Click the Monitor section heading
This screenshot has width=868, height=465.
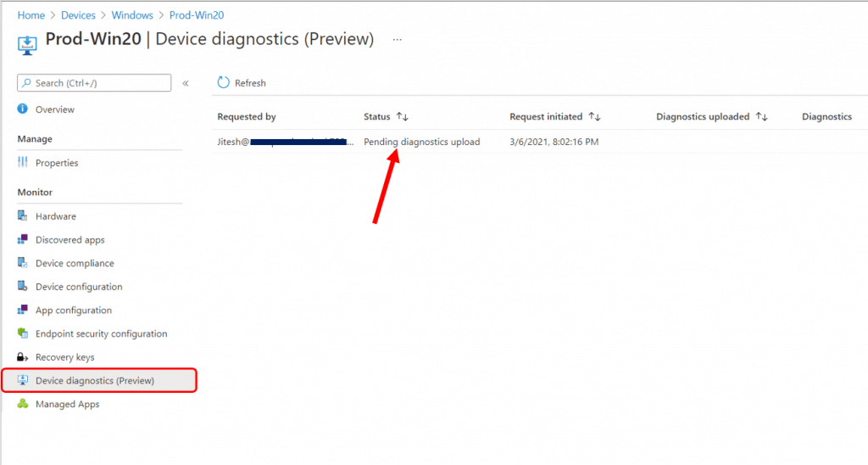coord(35,193)
